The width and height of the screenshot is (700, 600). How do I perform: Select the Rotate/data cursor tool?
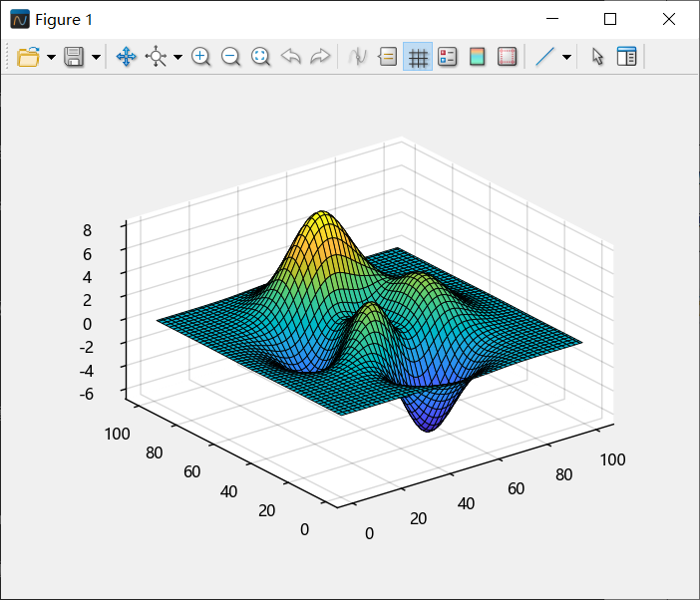(x=157, y=57)
